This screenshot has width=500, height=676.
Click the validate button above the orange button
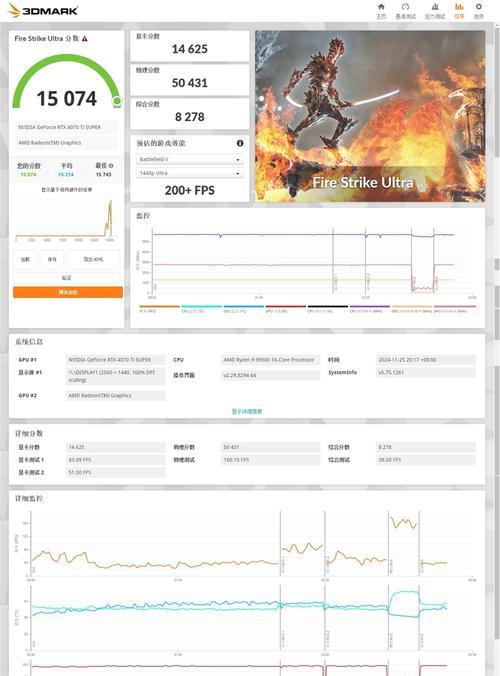tap(66, 278)
